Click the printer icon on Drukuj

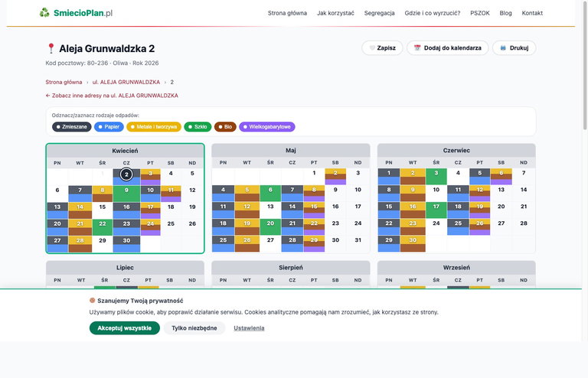pyautogui.click(x=503, y=48)
